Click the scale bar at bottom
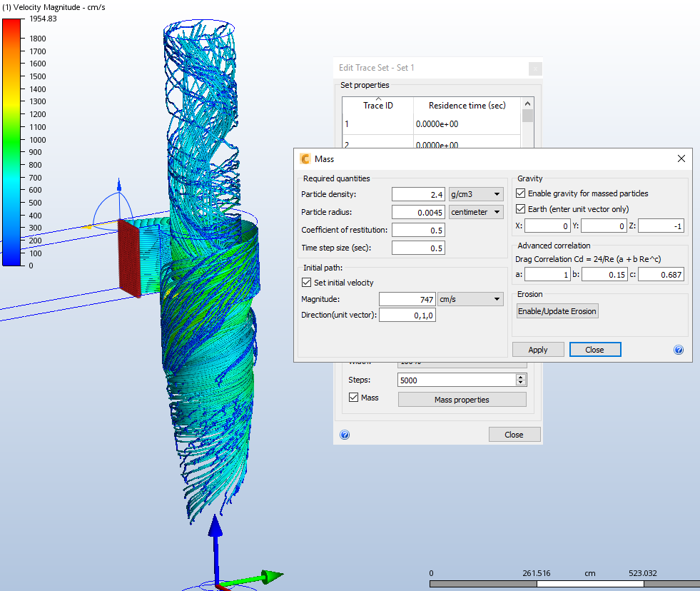700x591 pixels. coord(564,584)
